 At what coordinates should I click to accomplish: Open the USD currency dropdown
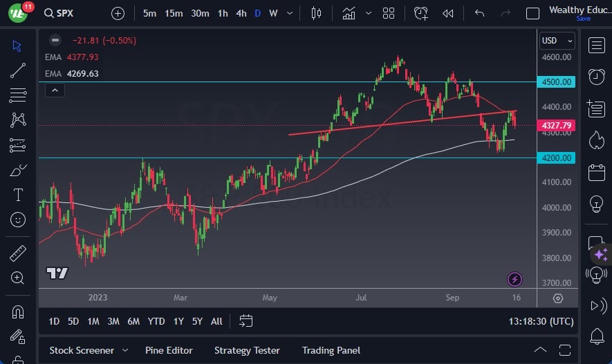[557, 41]
